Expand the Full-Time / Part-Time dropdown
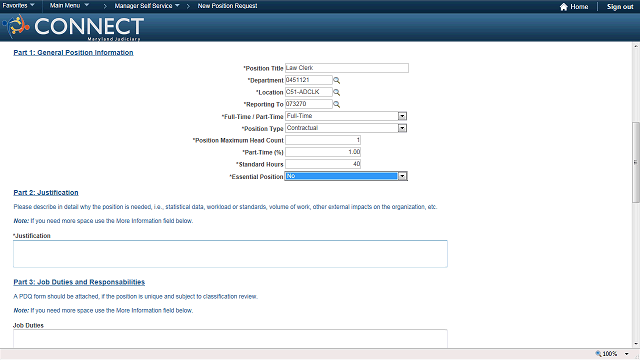Screen dimensions: 640x360 click(x=402, y=116)
